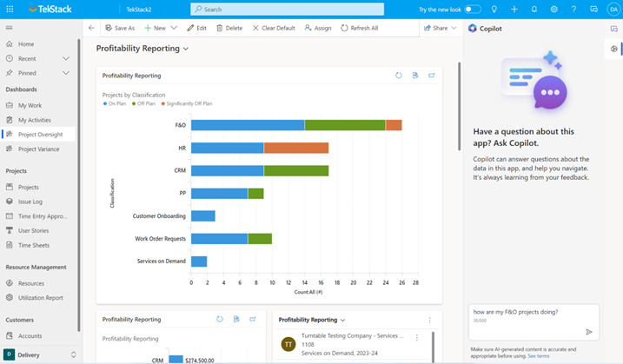Click the back arrow in toolbar
623x364 pixels.
[91, 28]
